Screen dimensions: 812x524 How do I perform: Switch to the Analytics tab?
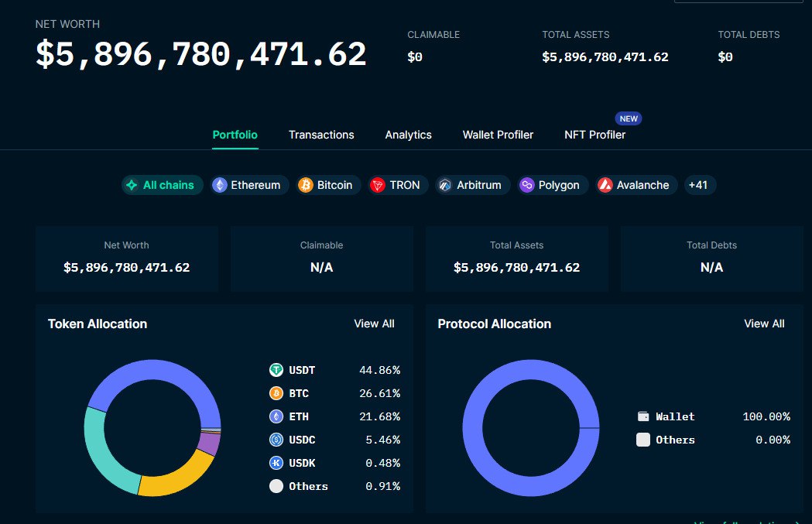point(408,135)
